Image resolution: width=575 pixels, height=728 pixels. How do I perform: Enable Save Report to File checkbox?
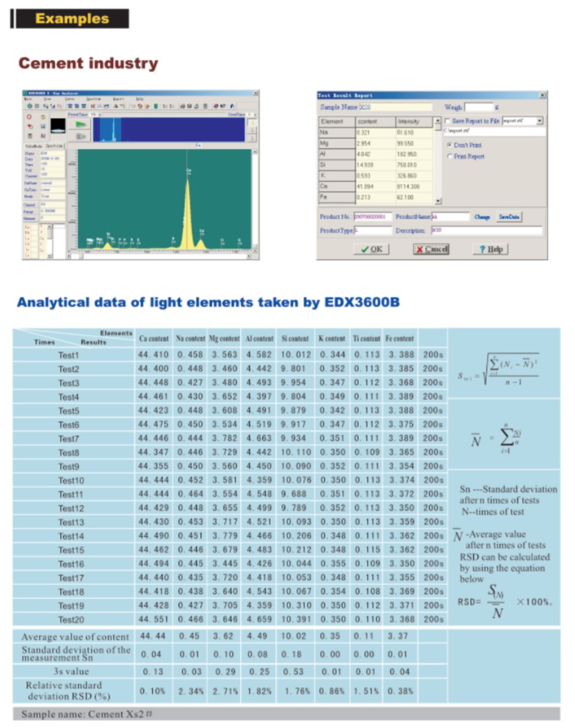[448, 121]
